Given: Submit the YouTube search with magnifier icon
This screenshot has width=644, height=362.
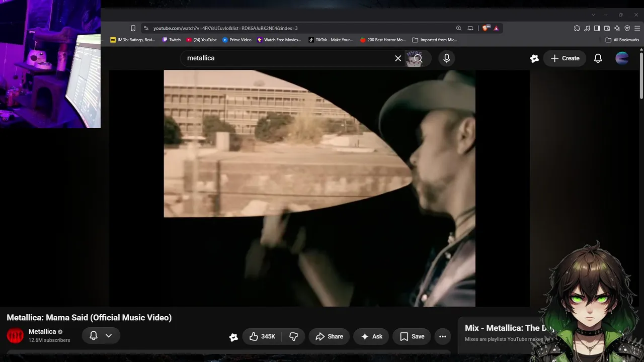Looking at the screenshot, I should 418,58.
